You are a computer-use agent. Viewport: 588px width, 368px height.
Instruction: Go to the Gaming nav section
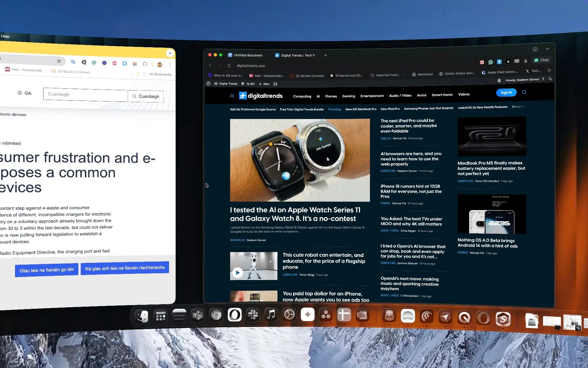click(x=349, y=96)
